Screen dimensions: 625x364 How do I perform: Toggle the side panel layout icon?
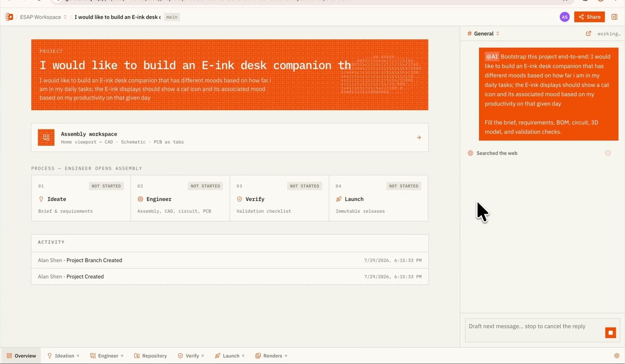point(614,17)
